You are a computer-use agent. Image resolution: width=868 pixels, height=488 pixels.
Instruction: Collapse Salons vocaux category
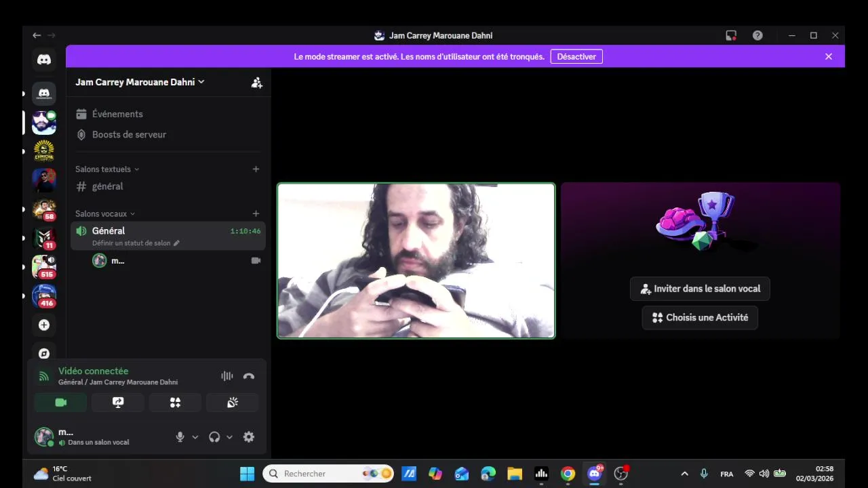coord(105,213)
